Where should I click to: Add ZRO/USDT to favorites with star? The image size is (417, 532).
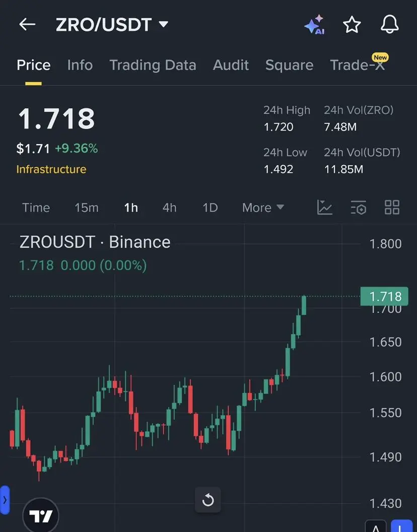tap(352, 24)
